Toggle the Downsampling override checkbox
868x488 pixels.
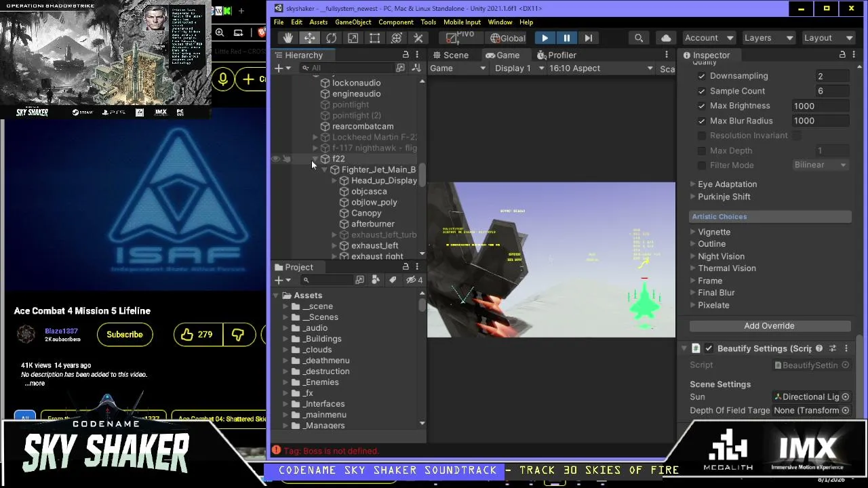coord(701,76)
